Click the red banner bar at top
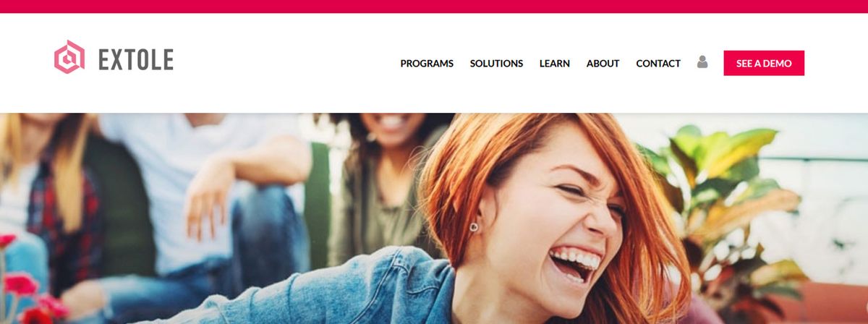Screen dimensions: 868x324 (x=434, y=7)
